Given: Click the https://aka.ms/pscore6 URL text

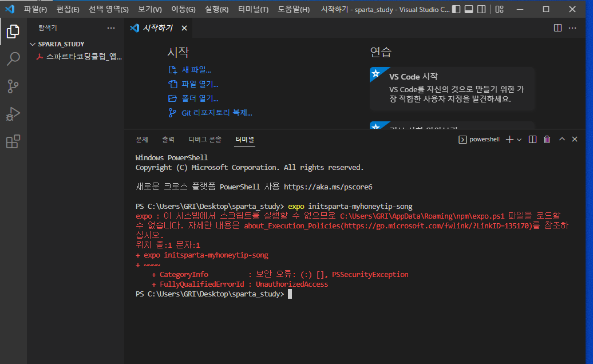Looking at the screenshot, I should pyautogui.click(x=328, y=187).
